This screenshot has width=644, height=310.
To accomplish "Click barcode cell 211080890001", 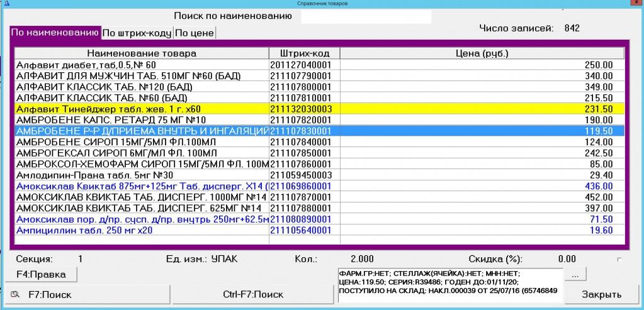I will [304, 219].
